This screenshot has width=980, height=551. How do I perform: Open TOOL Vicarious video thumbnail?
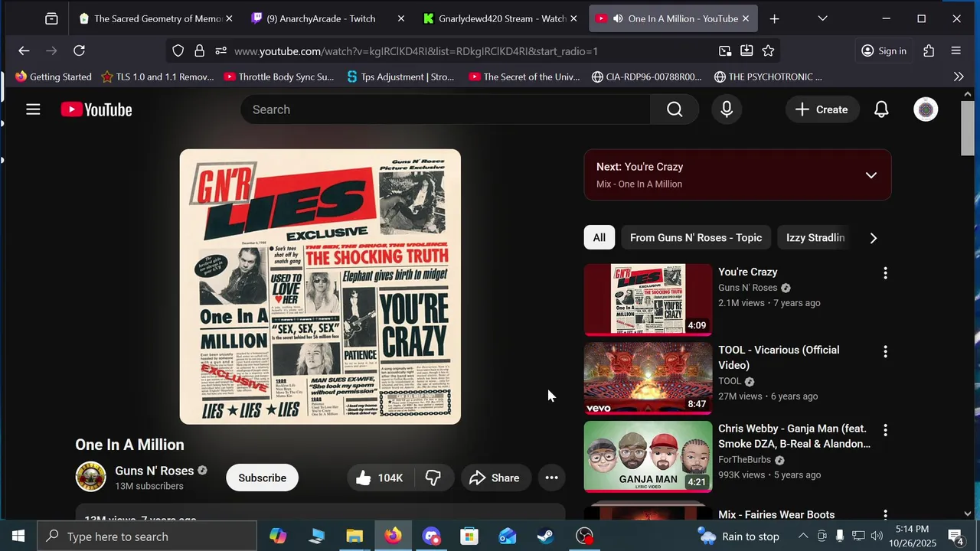click(648, 378)
